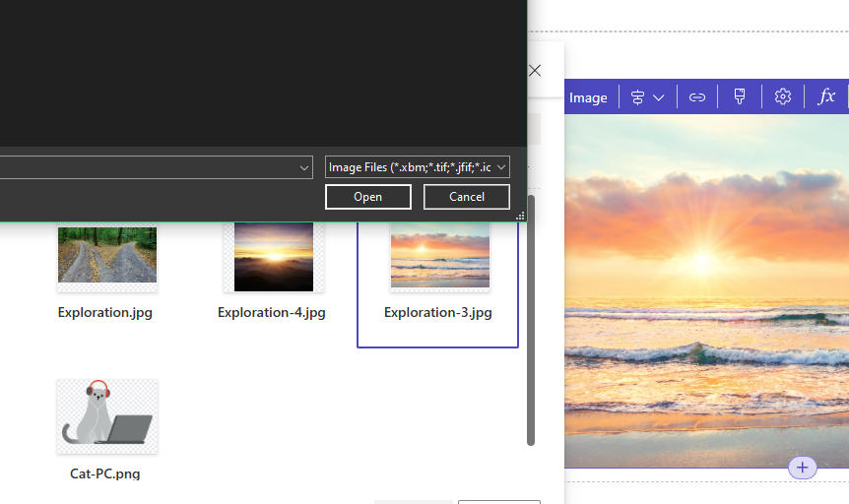Click the fx expression icon
Image resolution: width=849 pixels, height=504 pixels.
[x=826, y=96]
